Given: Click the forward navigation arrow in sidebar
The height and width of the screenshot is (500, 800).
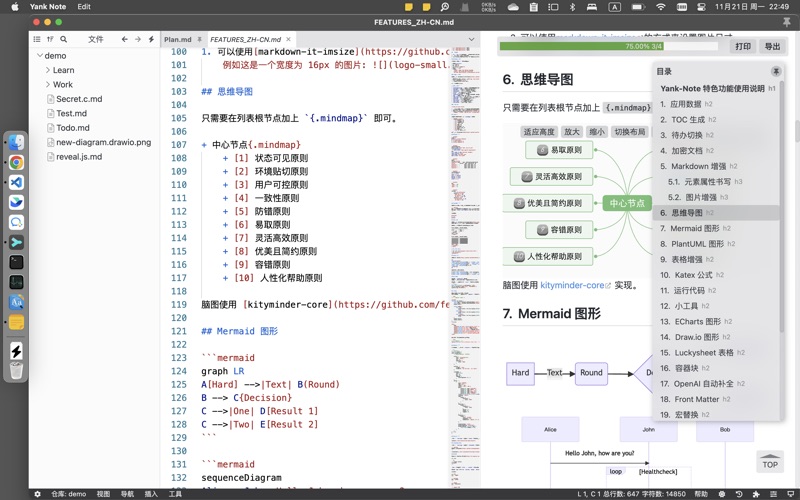Looking at the screenshot, I should coord(138,39).
